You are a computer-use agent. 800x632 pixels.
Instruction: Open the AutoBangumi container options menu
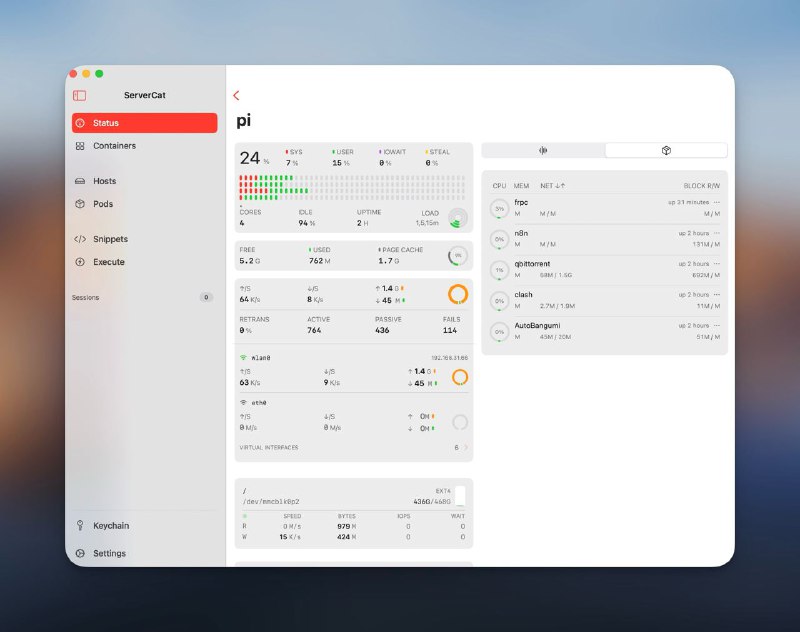(x=716, y=326)
